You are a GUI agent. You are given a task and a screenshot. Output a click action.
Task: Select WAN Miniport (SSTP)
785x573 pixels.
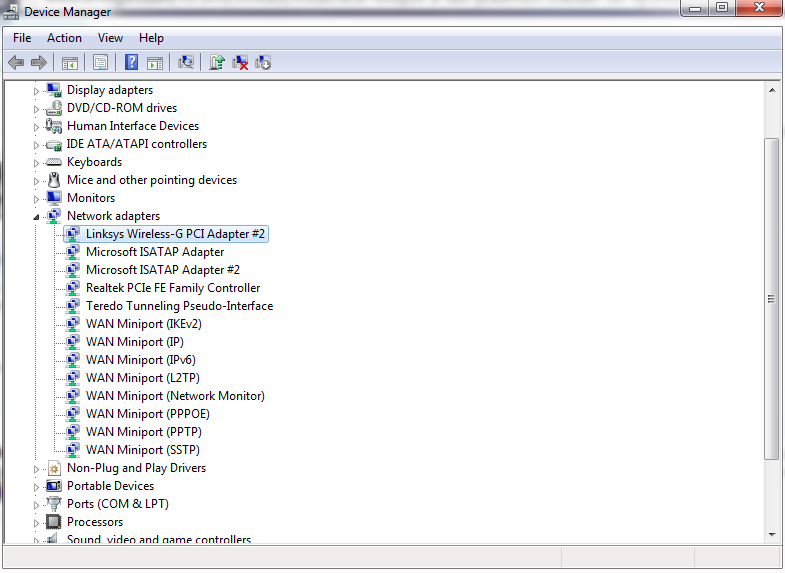coord(143,450)
